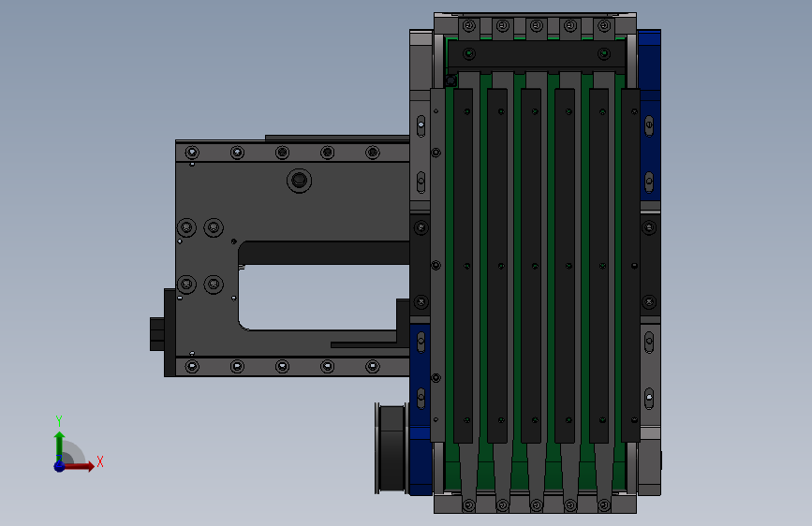The width and height of the screenshot is (812, 526).
Task: Select the black horizontal crossbar atop the conveyor
Action: (x=537, y=55)
